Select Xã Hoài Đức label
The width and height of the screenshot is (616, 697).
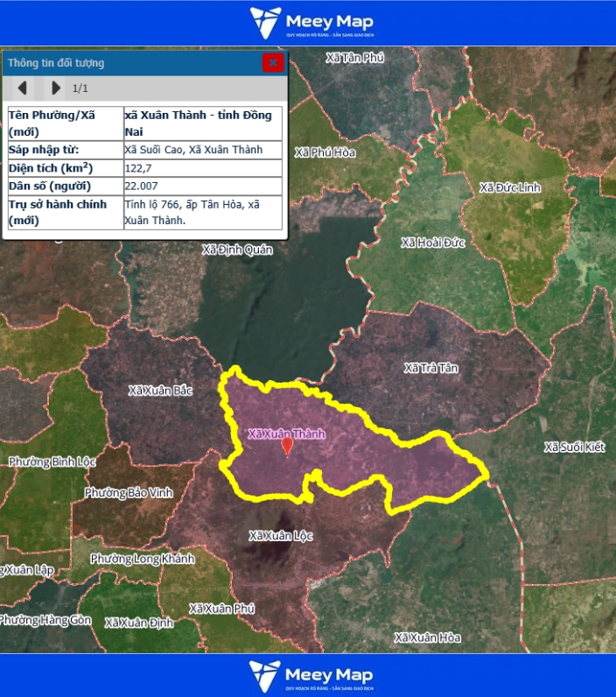click(432, 243)
